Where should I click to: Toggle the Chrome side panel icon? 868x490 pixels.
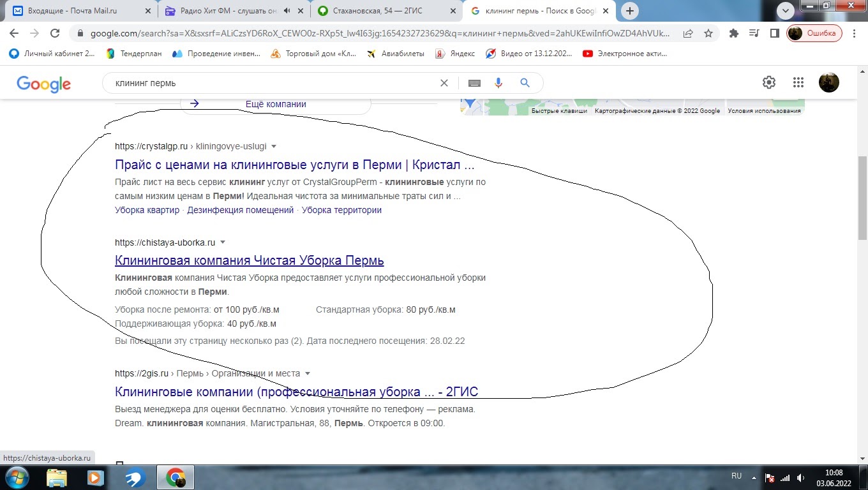tap(774, 34)
